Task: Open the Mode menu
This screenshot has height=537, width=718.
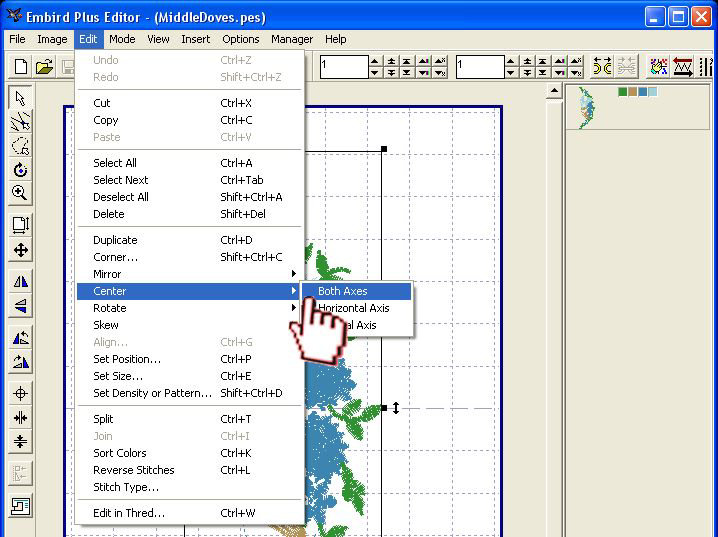Action: (x=122, y=39)
